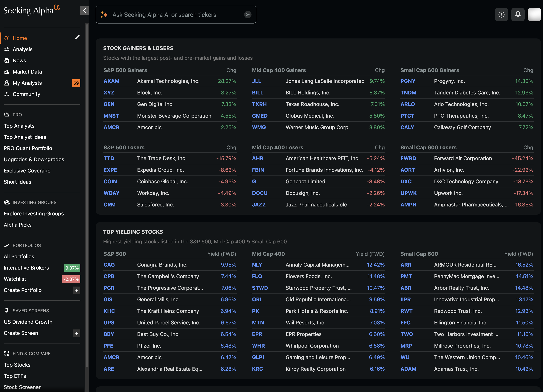Click the My Analysts person icon

[7, 83]
